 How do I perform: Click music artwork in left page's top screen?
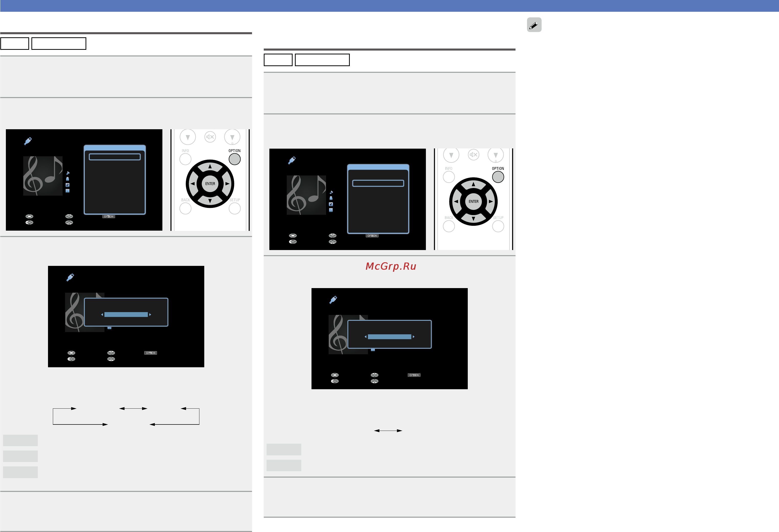point(43,176)
